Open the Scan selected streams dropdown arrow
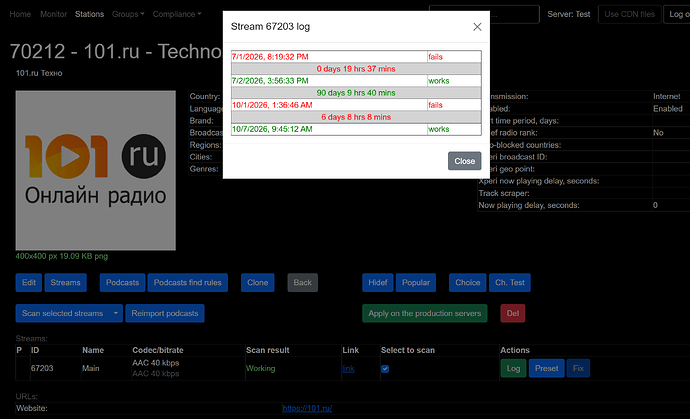 click(x=116, y=313)
